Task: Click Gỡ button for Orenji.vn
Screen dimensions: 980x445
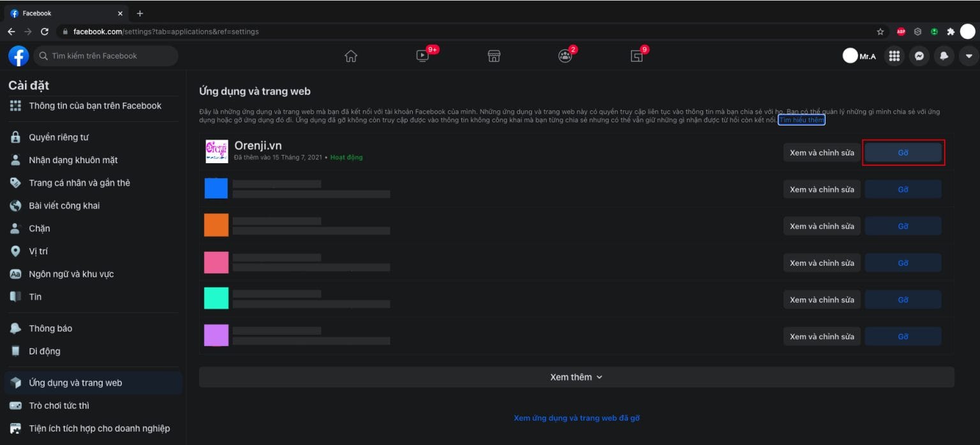Action: (x=903, y=153)
